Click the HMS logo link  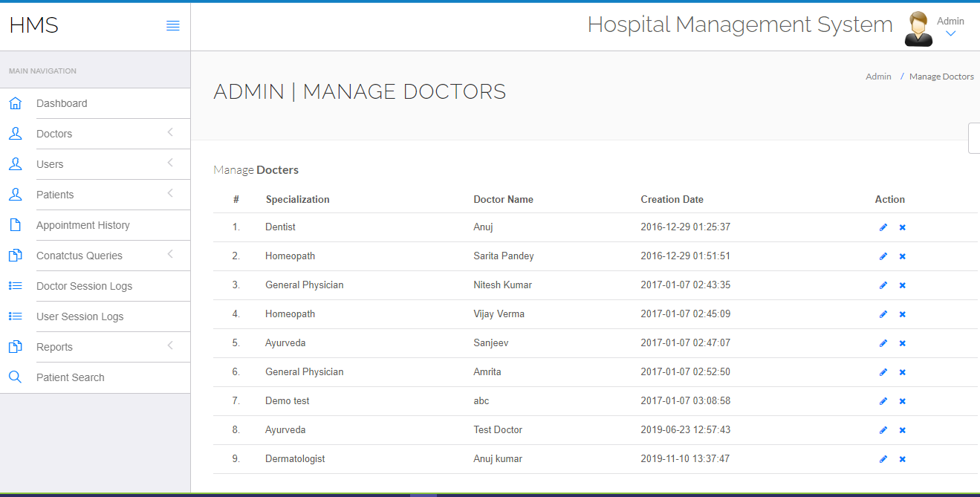(x=33, y=25)
